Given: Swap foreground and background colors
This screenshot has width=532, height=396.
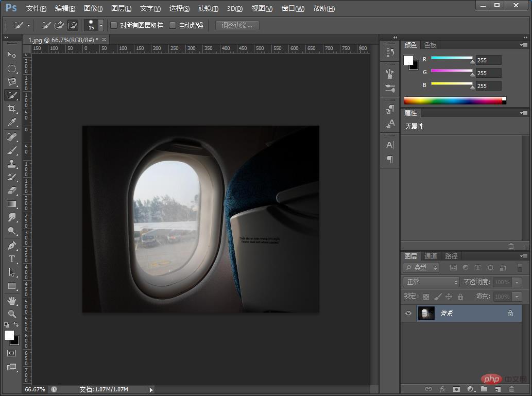Looking at the screenshot, I should click(x=16, y=325).
